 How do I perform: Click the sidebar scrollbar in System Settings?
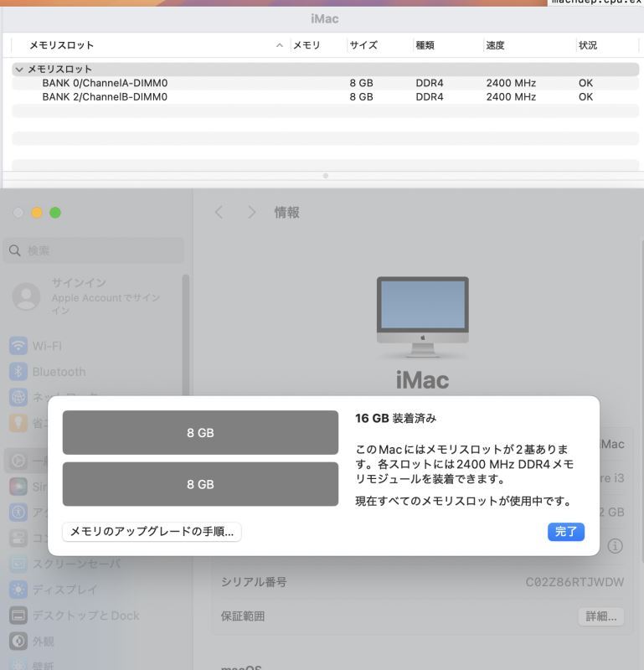click(185, 336)
